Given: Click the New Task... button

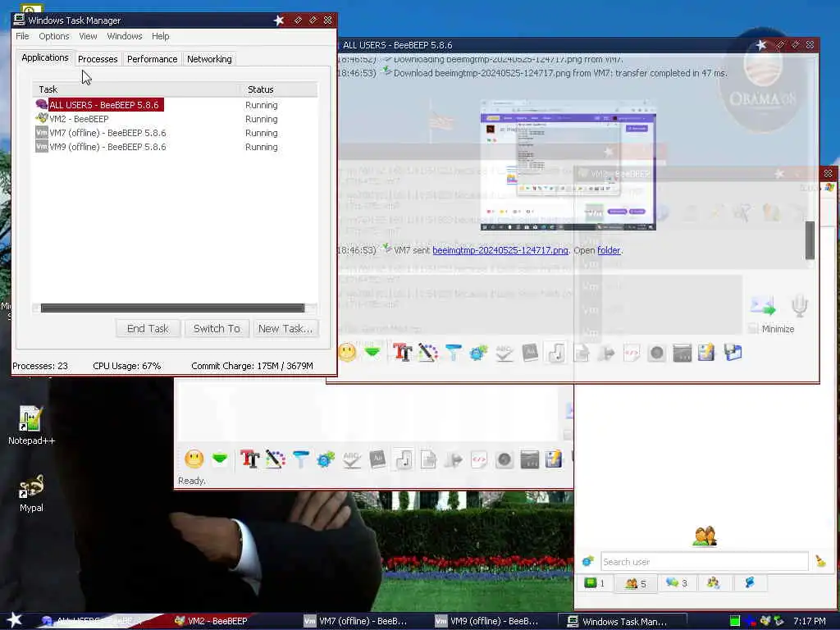Looking at the screenshot, I should (285, 328).
